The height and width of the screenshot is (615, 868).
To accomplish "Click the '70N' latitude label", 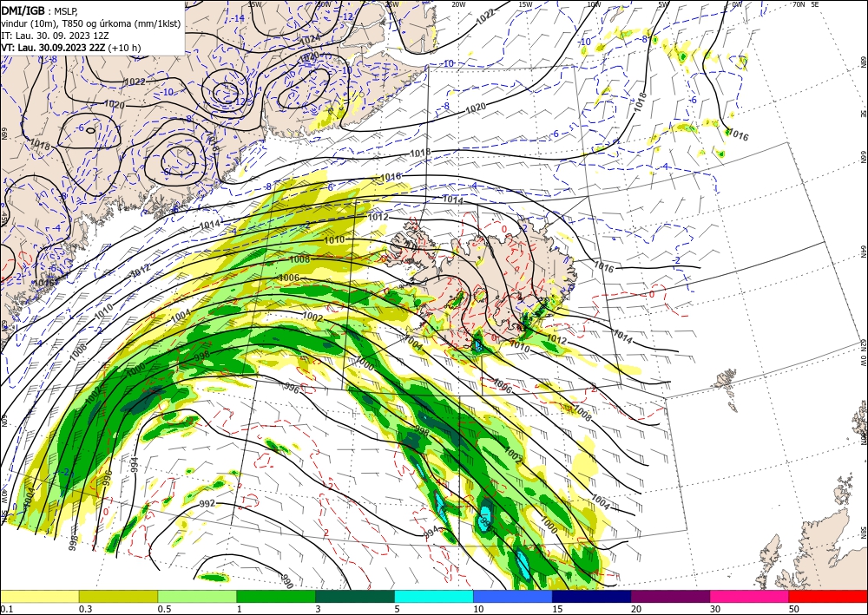I will 799,4.
